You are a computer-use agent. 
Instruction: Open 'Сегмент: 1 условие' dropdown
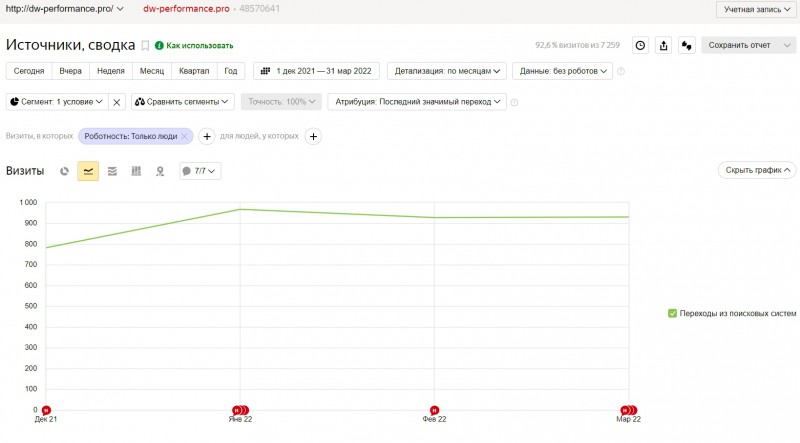[57, 102]
